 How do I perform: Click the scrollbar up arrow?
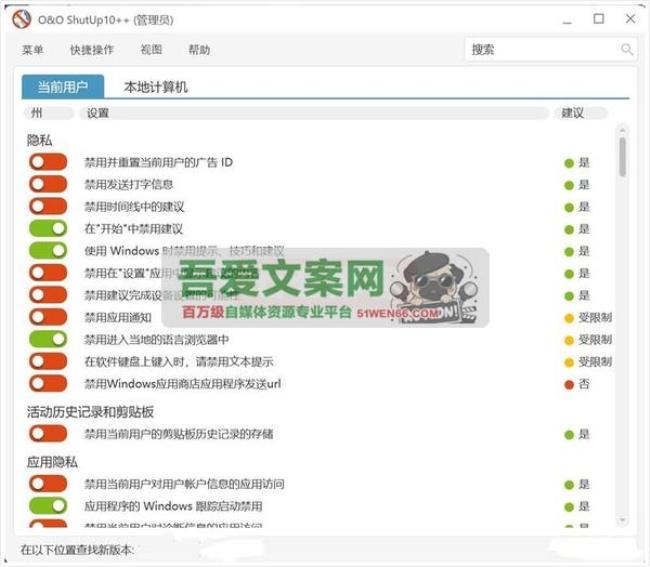click(622, 129)
